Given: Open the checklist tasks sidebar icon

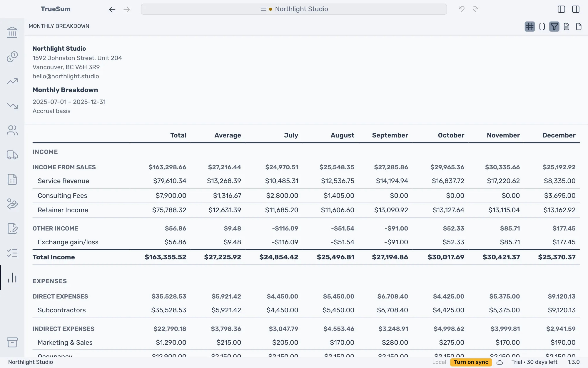Looking at the screenshot, I should [12, 253].
